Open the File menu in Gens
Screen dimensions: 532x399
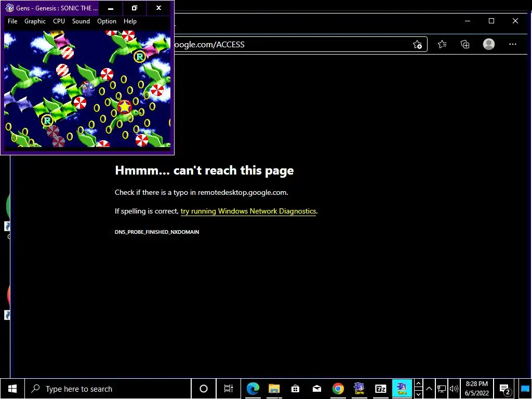[x=12, y=21]
